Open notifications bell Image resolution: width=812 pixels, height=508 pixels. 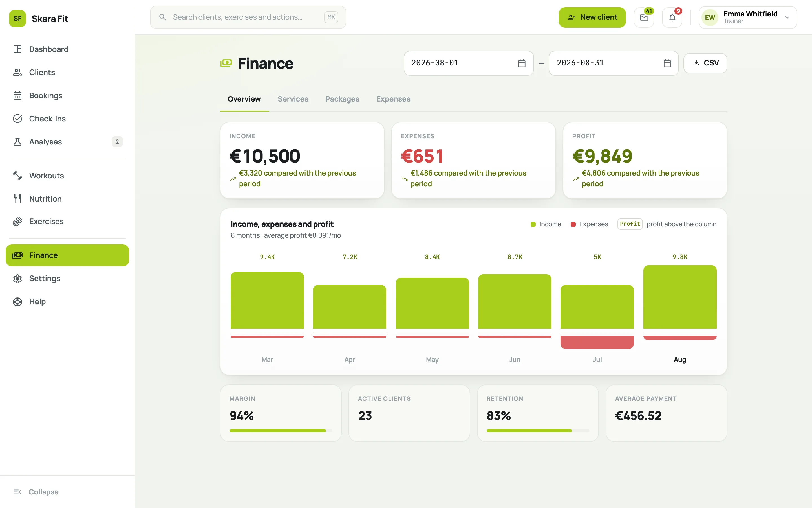coord(672,17)
